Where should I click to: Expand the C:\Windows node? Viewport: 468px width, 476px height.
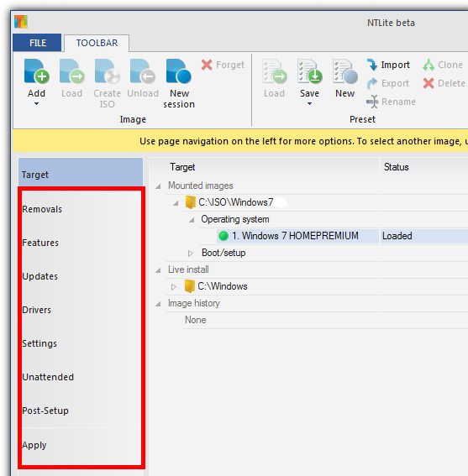pyautogui.click(x=174, y=287)
